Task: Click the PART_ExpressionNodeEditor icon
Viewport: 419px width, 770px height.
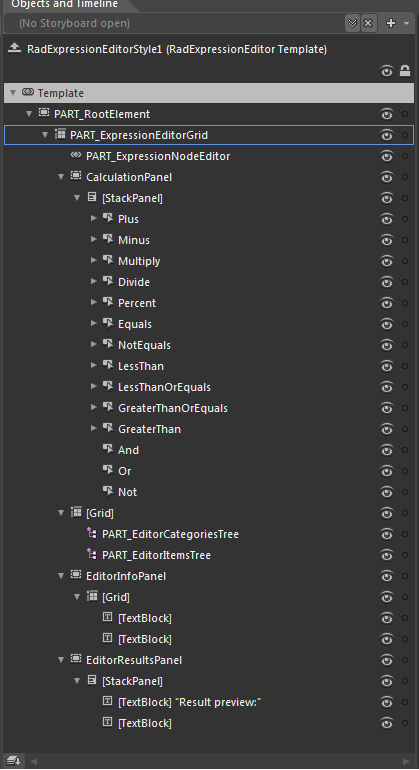Action: click(76, 156)
